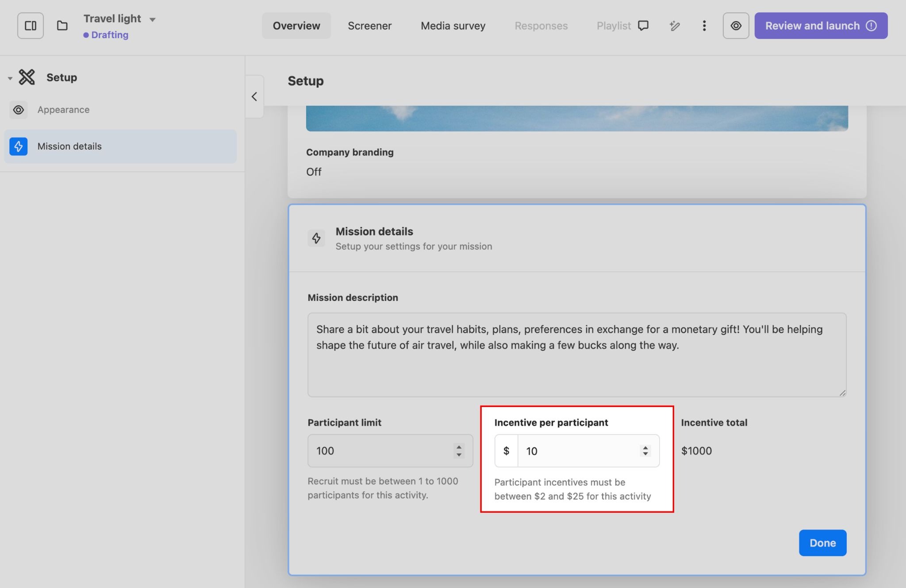Open the Travel light project dropdown
Viewport: 906px width, 588px height.
(152, 19)
